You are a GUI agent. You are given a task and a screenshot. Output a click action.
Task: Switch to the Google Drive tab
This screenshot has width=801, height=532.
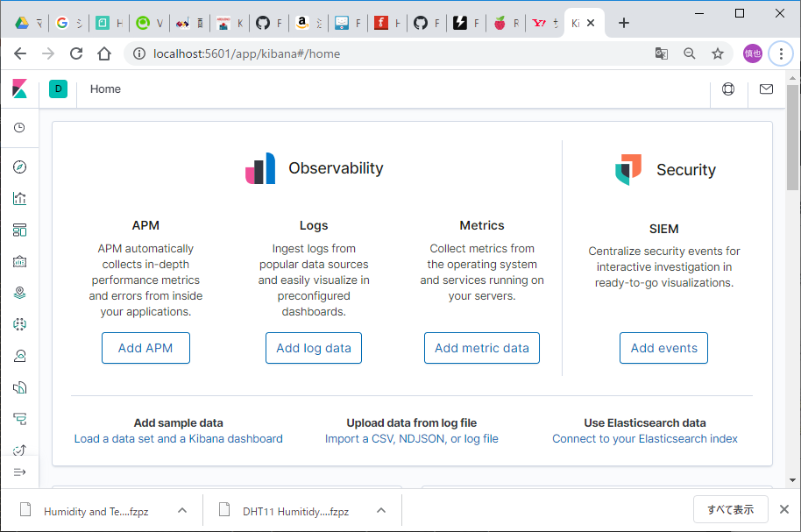27,23
